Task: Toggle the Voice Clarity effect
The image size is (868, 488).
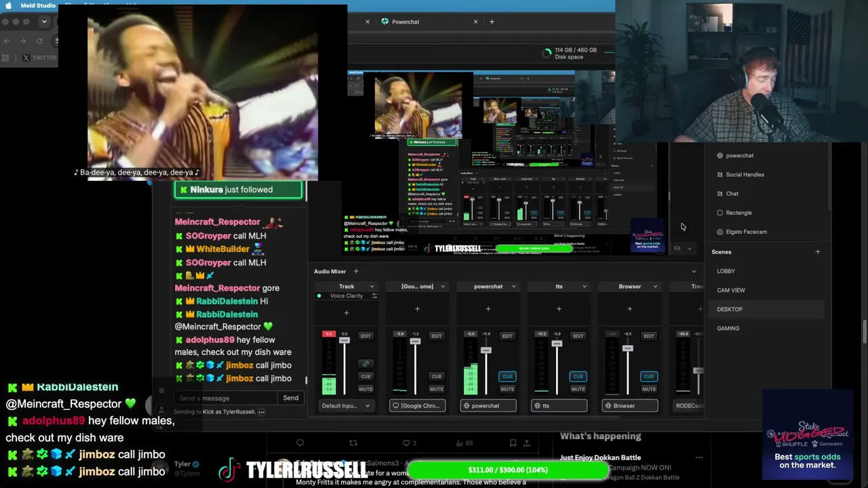Action: pyautogui.click(x=319, y=296)
